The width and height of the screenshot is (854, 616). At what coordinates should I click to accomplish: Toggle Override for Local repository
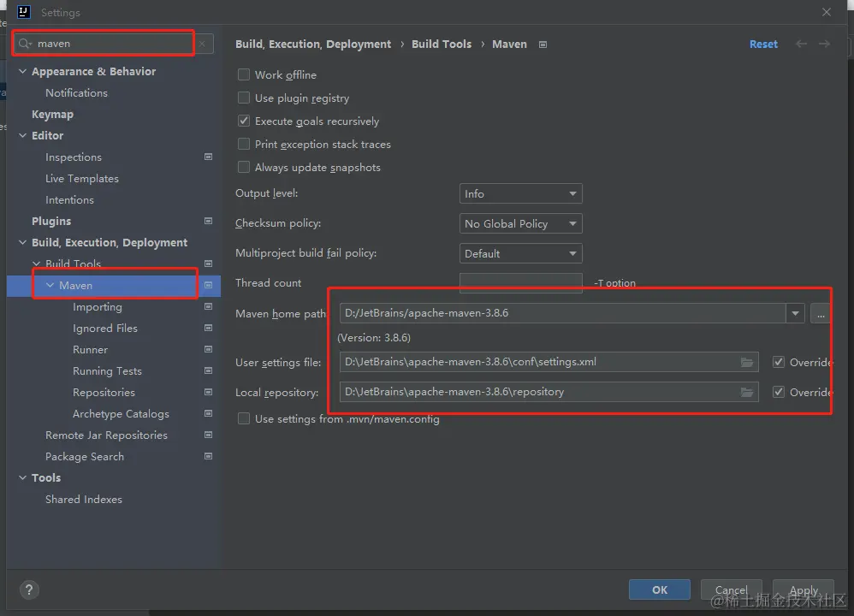[x=779, y=392]
